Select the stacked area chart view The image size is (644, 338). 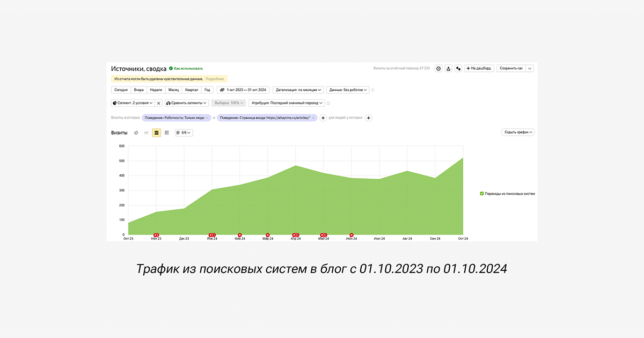(x=157, y=133)
